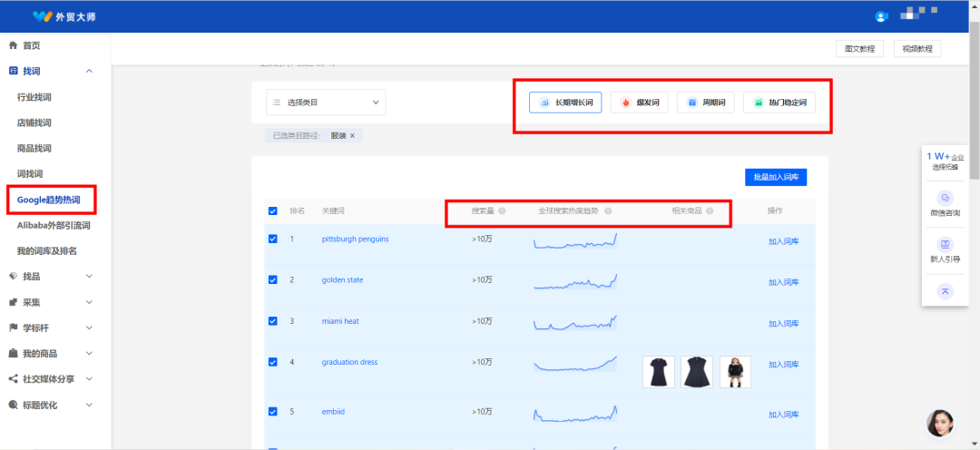Open 商品找词 menu item
Screen dimensions: 980x450
(x=34, y=149)
